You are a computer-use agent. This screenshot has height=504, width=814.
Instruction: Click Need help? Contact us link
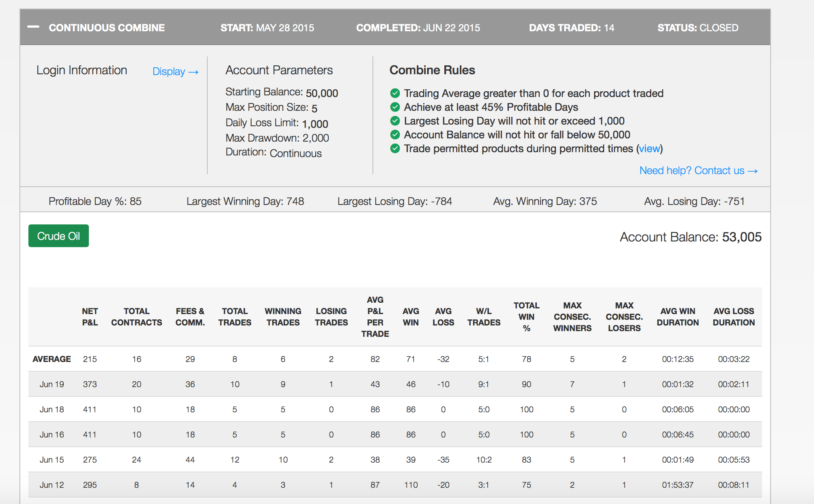[x=698, y=170]
